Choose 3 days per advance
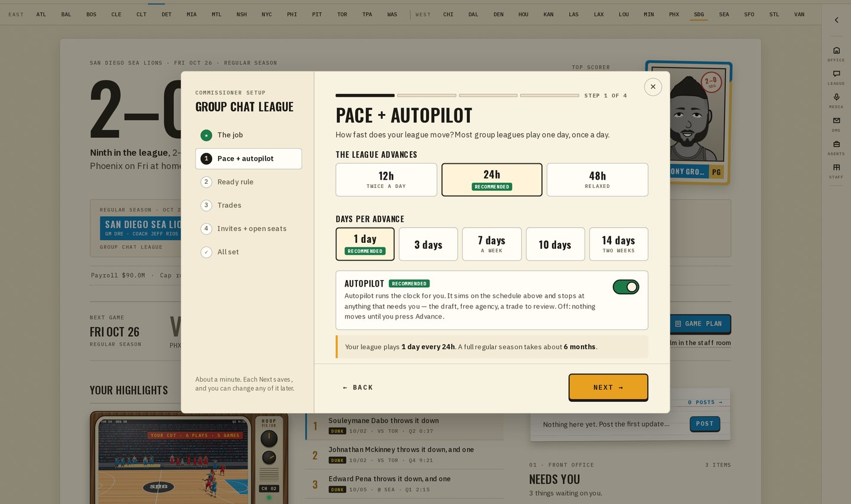The height and width of the screenshot is (504, 851). point(428,244)
